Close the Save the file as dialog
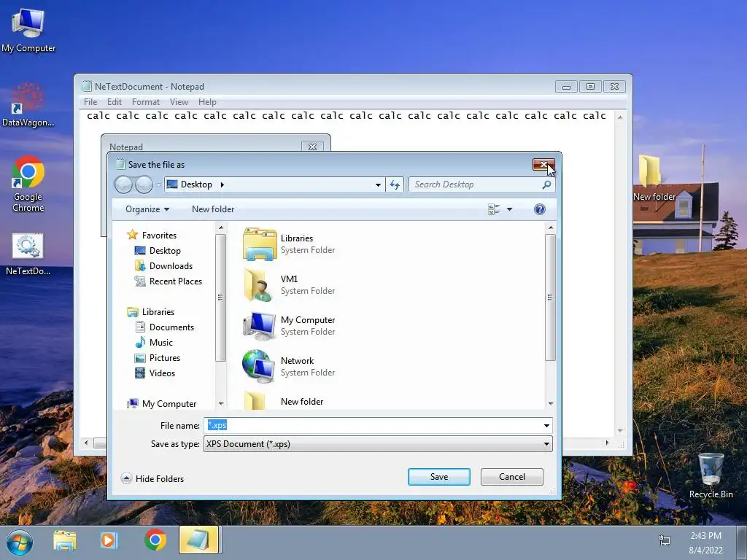Image resolution: width=747 pixels, height=560 pixels. [x=543, y=164]
